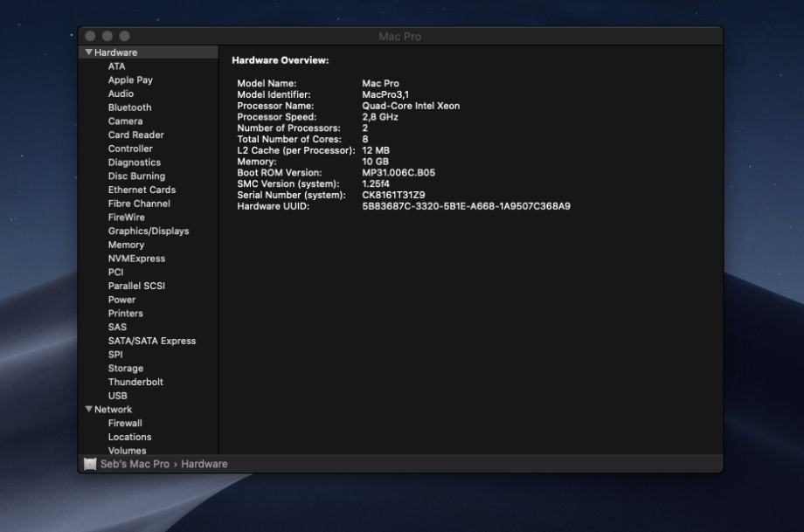Select the Network category header
Screen dimensions: 804x532
113,410
